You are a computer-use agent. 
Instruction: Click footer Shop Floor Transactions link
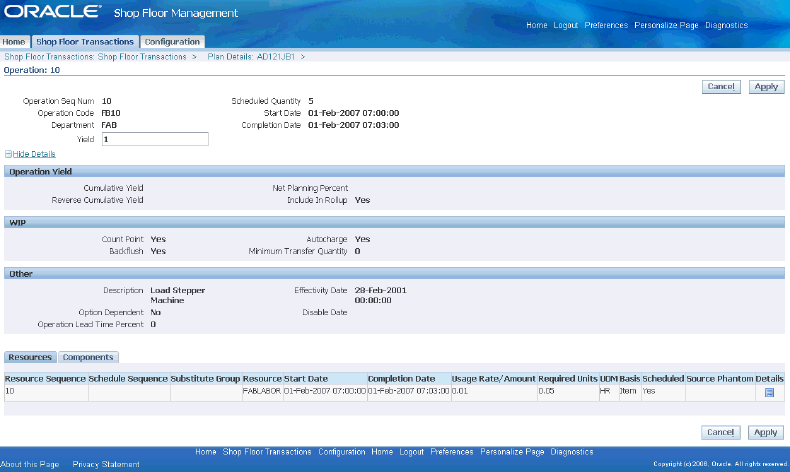click(267, 452)
